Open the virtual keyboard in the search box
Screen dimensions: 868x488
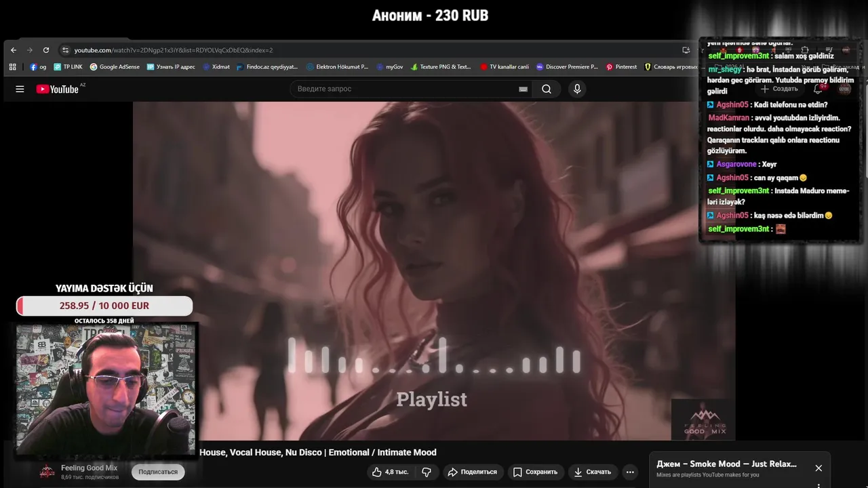click(523, 89)
